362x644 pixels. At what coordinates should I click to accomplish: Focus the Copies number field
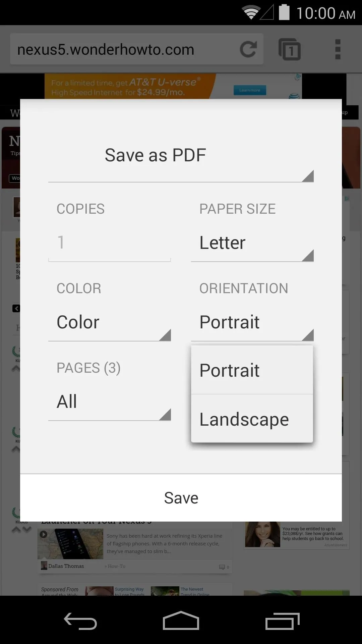(110, 243)
